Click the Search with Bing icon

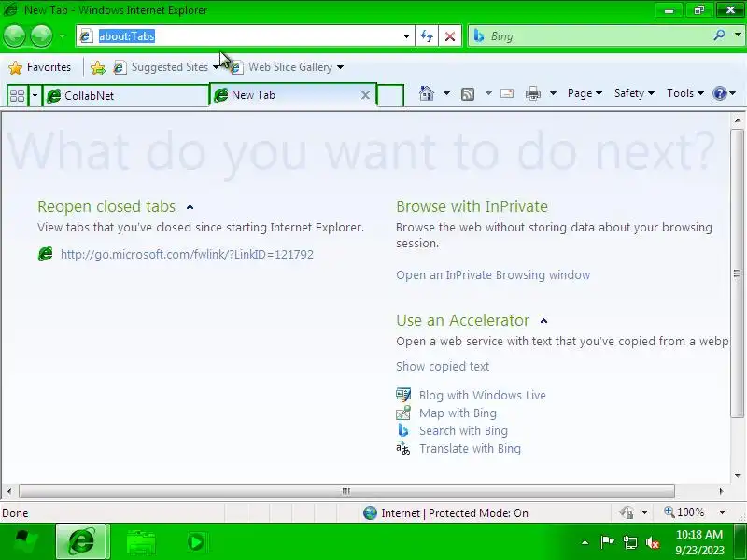coord(403,430)
